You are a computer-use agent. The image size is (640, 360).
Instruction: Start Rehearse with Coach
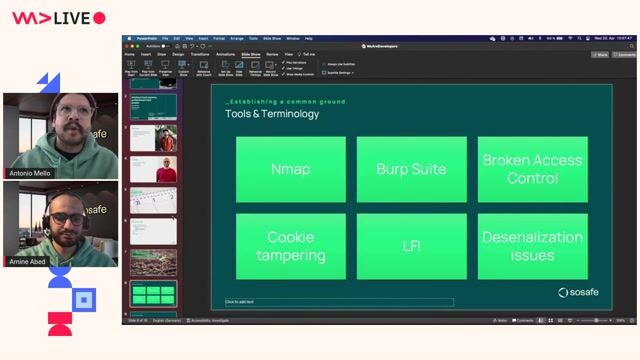(204, 68)
